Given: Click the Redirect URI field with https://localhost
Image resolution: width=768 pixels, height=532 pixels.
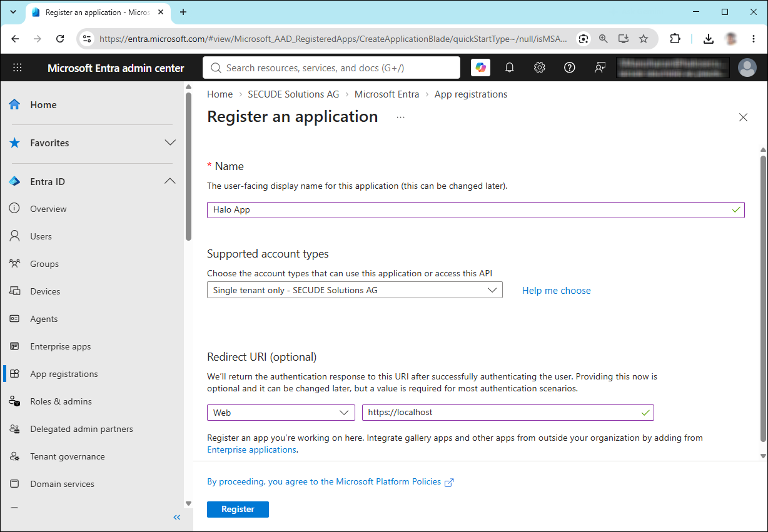Looking at the screenshot, I should point(508,413).
